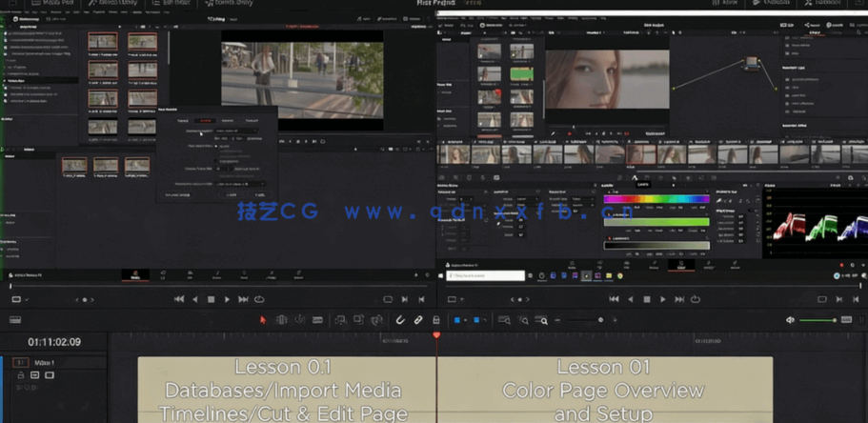Adjust the green volume slider
This screenshot has width=868, height=423.
(818, 320)
